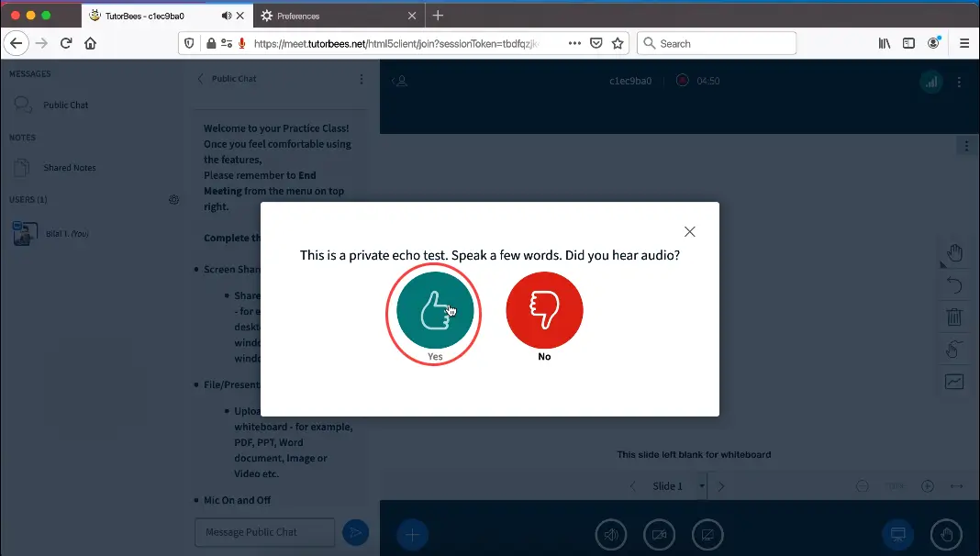Toggle audio speaker button at bottom
The image size is (980, 556).
pyautogui.click(x=611, y=534)
